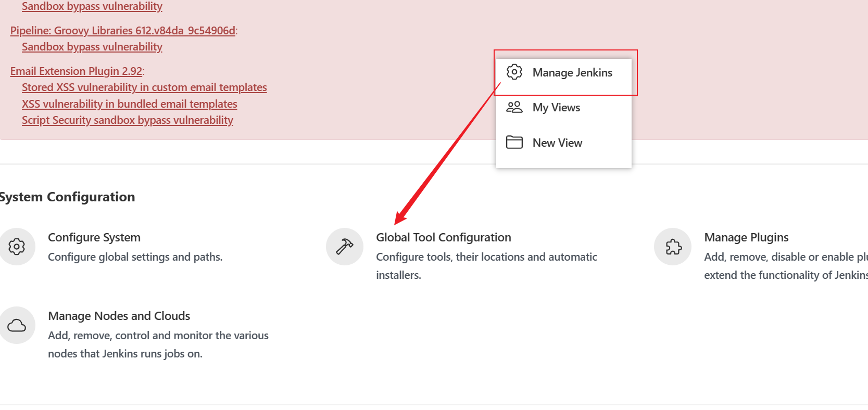Click the Manage Plugins puzzle icon
868x410 pixels.
pyautogui.click(x=673, y=247)
